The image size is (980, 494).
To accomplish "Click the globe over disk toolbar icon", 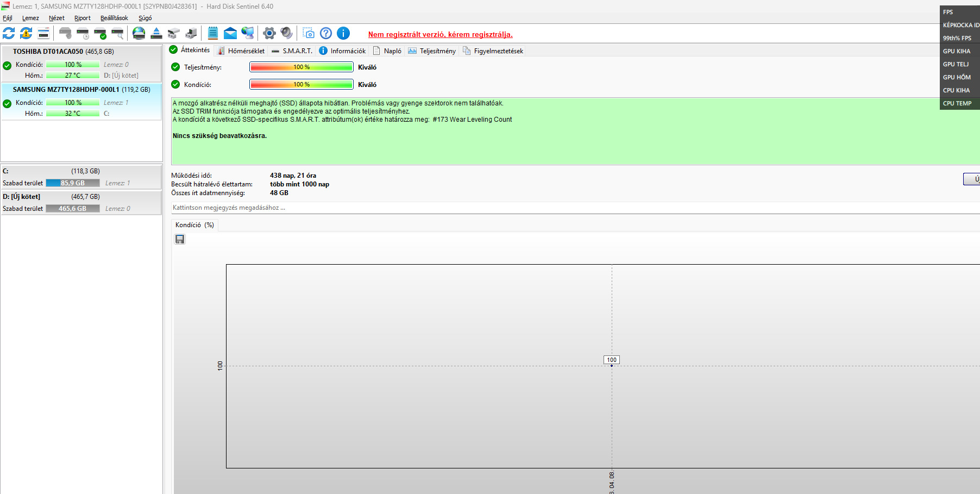I will point(139,33).
